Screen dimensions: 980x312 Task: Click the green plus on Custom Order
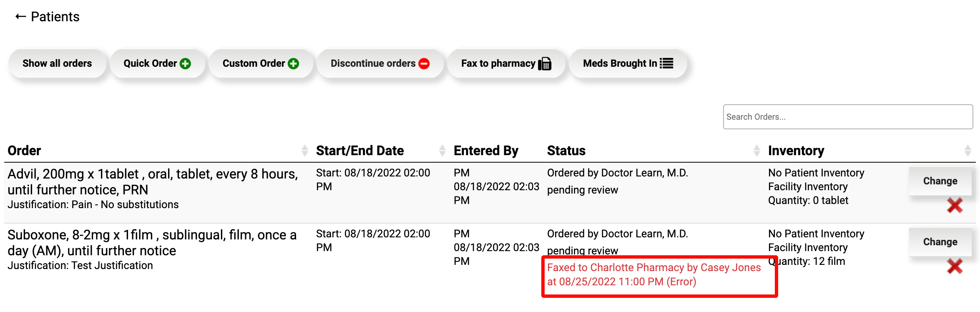pyautogui.click(x=294, y=63)
